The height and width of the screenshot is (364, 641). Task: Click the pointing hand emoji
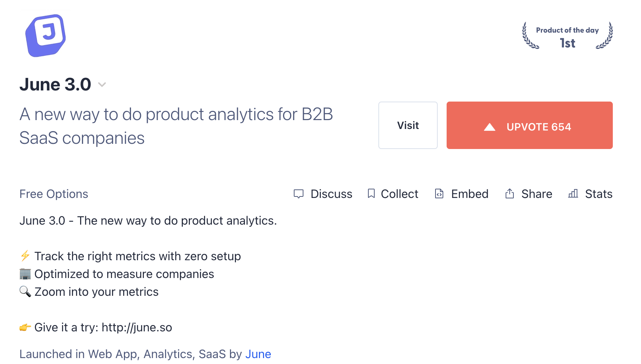click(25, 327)
